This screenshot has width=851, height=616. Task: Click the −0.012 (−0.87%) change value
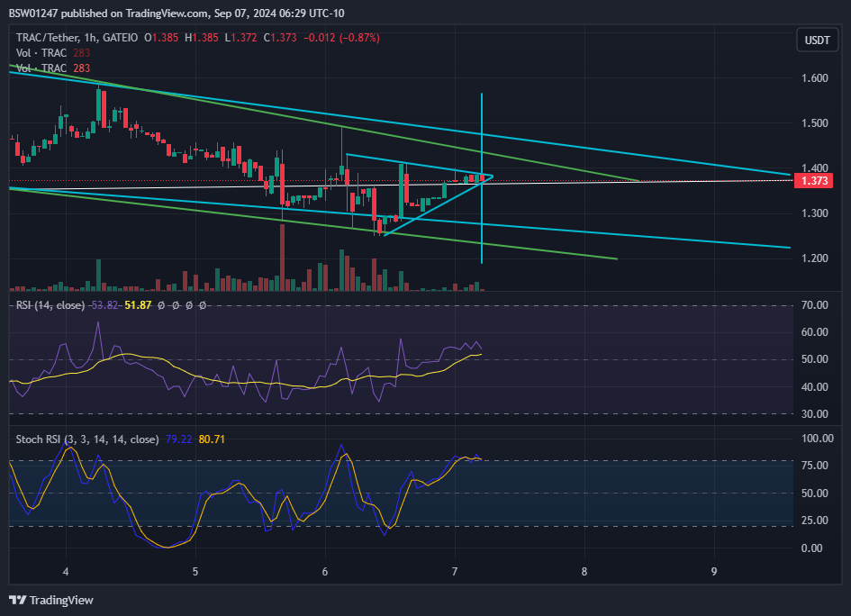[x=341, y=38]
